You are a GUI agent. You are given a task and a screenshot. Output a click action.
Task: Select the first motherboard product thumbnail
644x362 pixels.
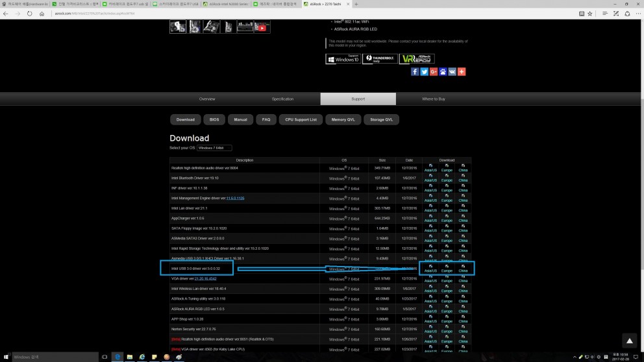click(x=178, y=27)
